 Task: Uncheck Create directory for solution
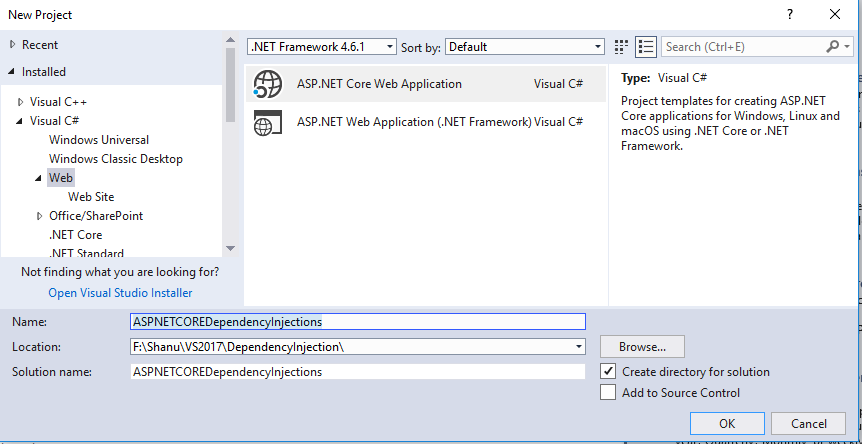click(x=608, y=371)
